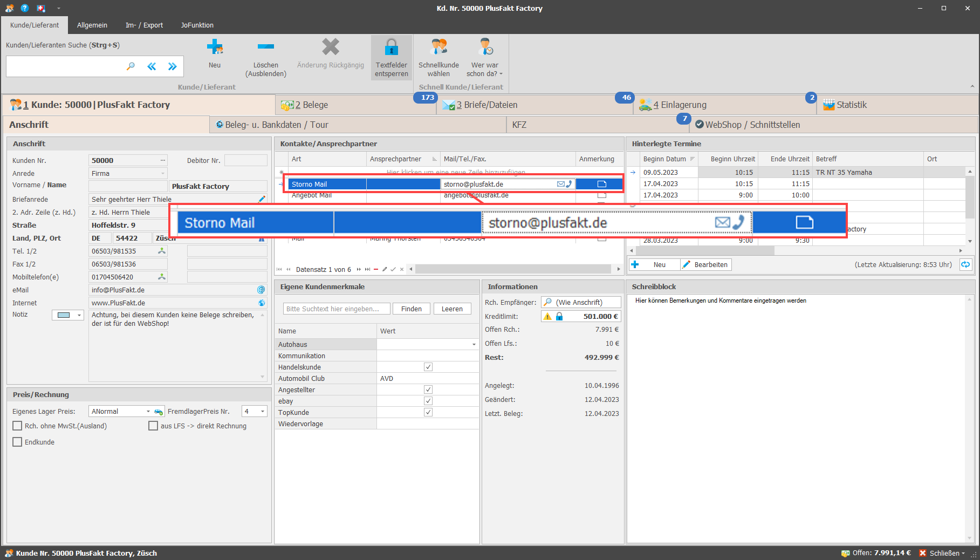Toggle the ebay checkbox
Viewport: 980px width, 560px height.
pyautogui.click(x=428, y=401)
